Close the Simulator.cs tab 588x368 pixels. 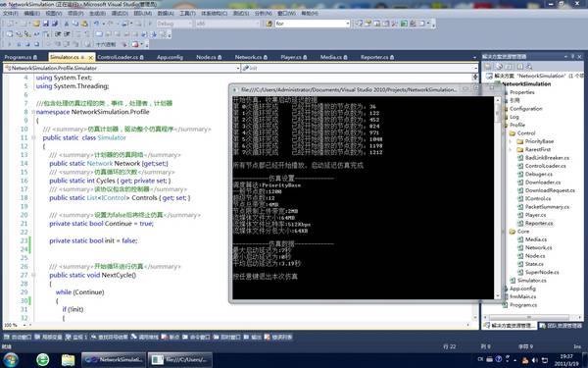90,58
